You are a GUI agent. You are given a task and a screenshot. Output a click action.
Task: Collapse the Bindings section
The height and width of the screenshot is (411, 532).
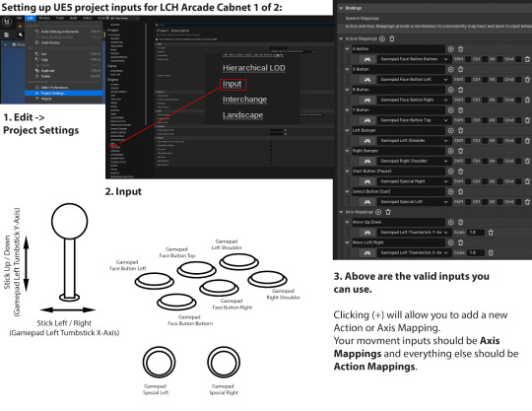[x=341, y=8]
